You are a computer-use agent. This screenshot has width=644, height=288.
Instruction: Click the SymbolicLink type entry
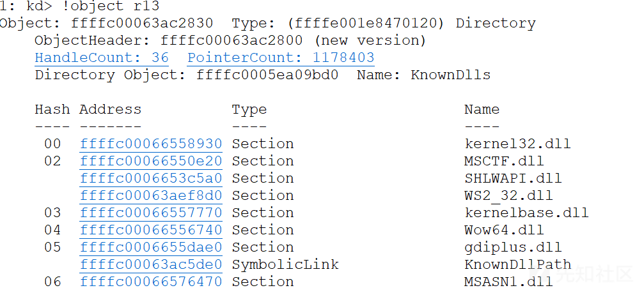pyautogui.click(x=285, y=264)
